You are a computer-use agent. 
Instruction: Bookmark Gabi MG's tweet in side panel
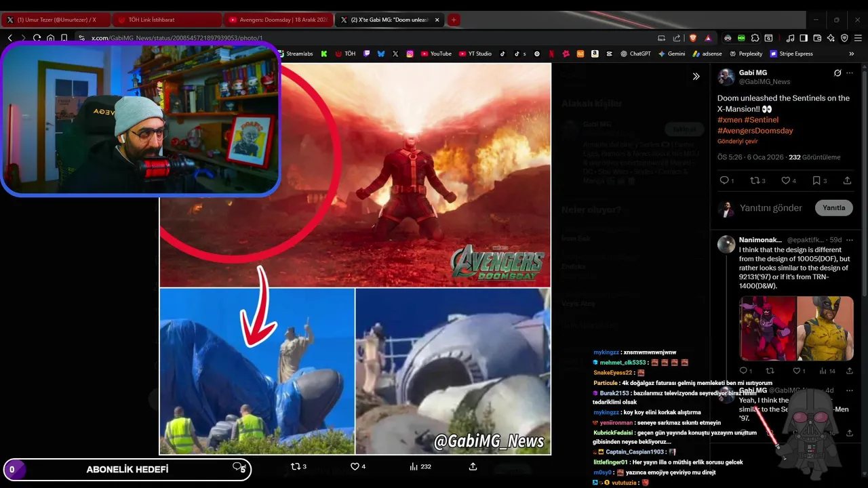(x=819, y=181)
